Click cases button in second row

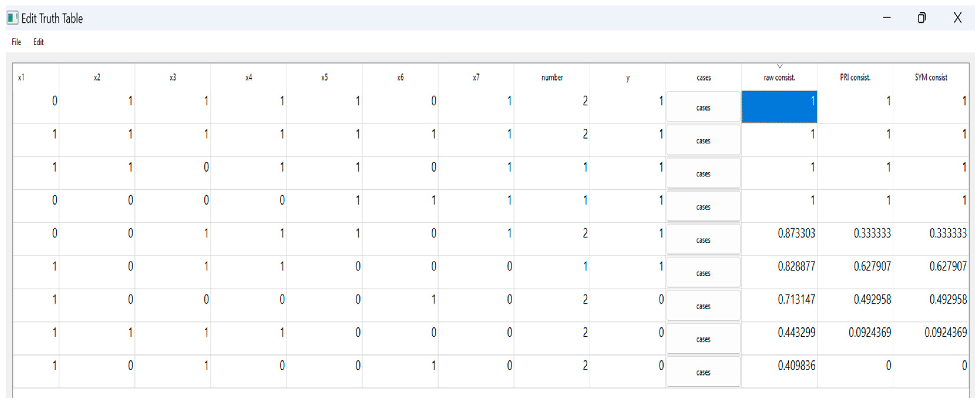(703, 141)
